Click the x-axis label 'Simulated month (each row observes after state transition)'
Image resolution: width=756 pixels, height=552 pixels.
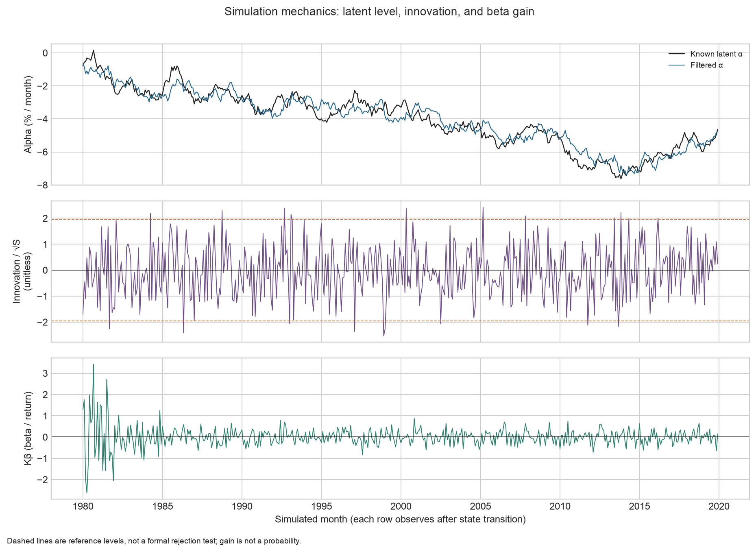400,519
